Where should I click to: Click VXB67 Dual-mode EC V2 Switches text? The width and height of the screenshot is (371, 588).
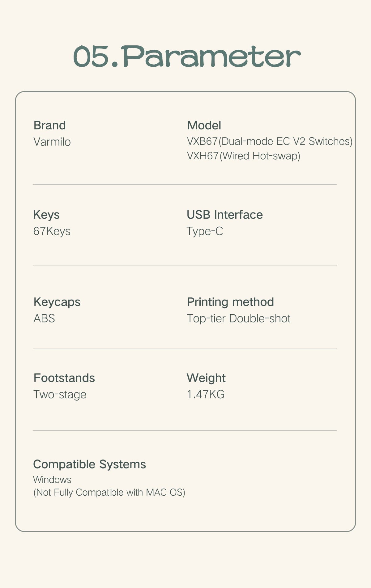[270, 141]
